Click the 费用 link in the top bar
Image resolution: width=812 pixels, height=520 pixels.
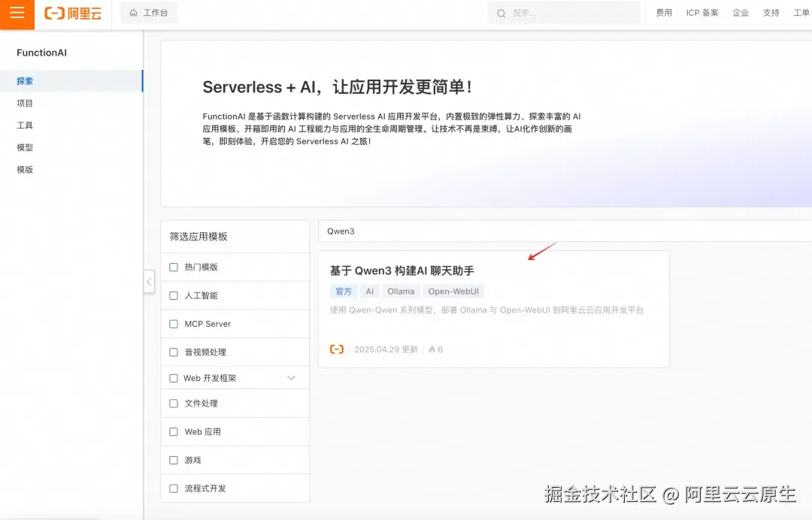[664, 12]
